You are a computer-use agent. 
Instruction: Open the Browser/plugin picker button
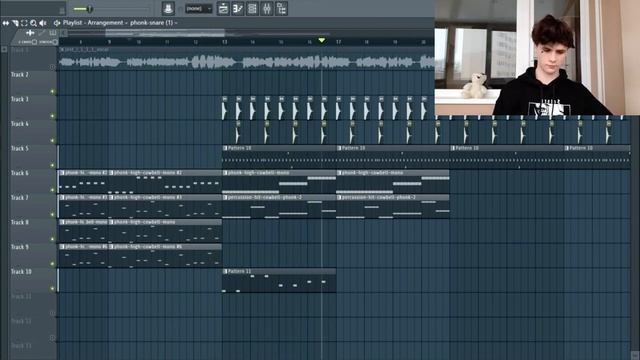click(x=282, y=8)
